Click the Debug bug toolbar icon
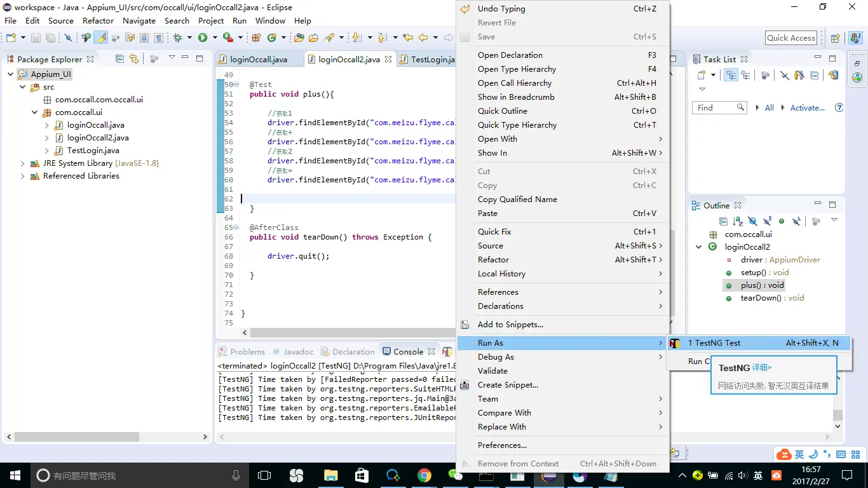This screenshot has height=488, width=868. click(x=177, y=38)
